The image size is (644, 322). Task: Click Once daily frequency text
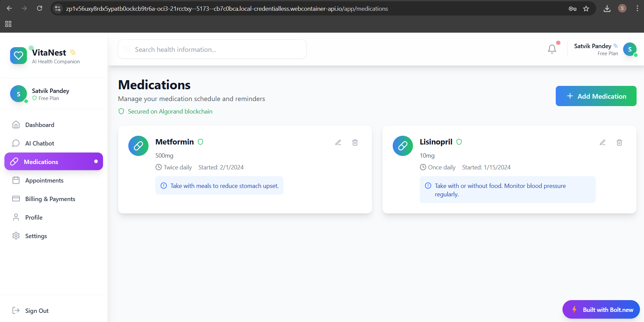pyautogui.click(x=442, y=167)
